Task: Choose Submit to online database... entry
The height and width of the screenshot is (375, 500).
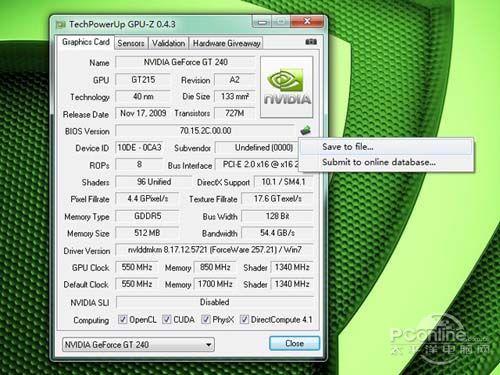Action: (386, 162)
